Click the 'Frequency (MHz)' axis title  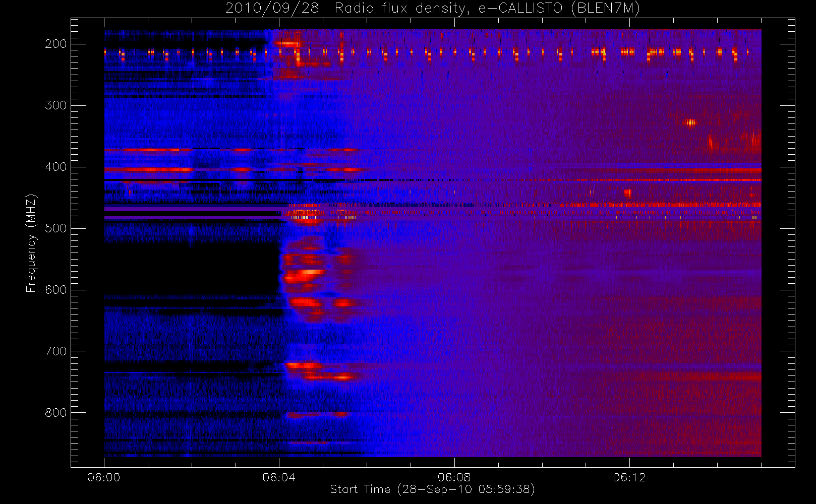31,243
